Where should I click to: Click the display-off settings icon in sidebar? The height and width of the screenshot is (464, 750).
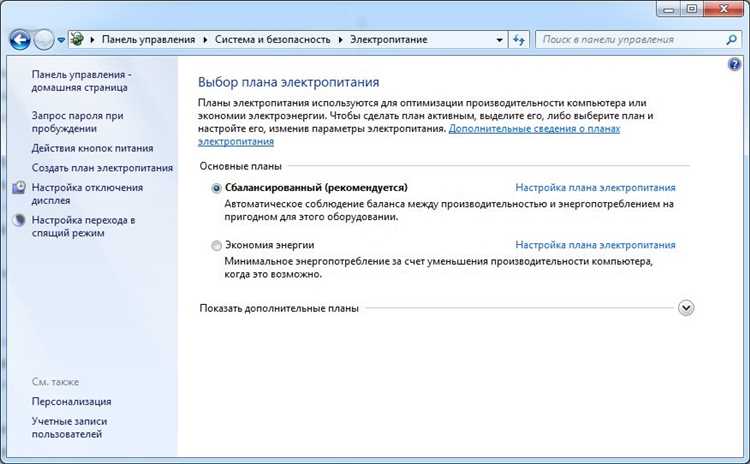(x=19, y=188)
